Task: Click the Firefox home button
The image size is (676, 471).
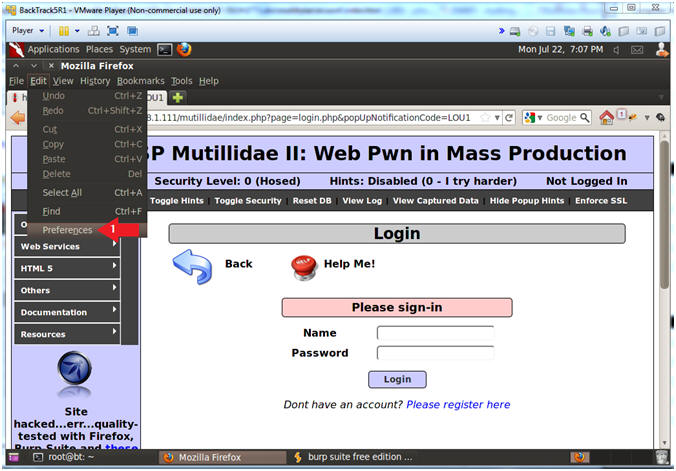Action: (606, 117)
